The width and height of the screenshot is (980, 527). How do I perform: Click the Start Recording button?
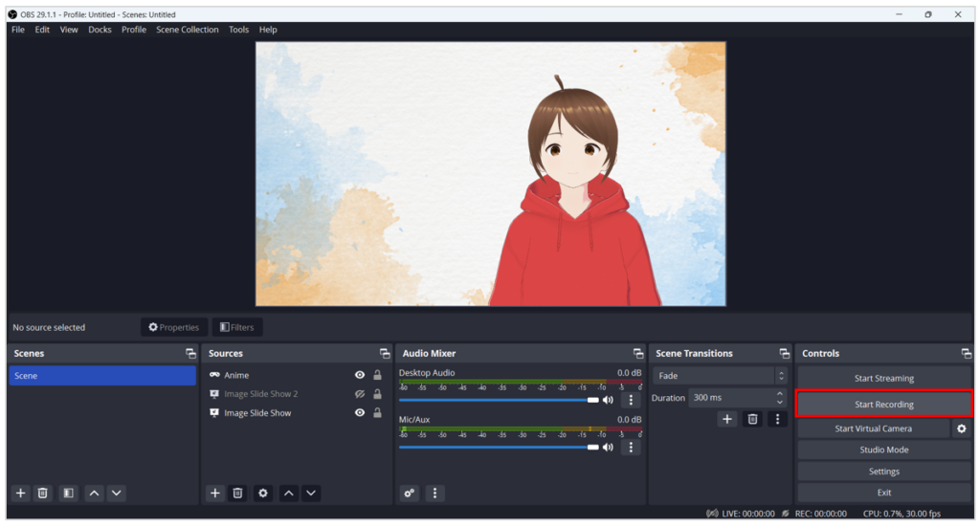coord(883,405)
